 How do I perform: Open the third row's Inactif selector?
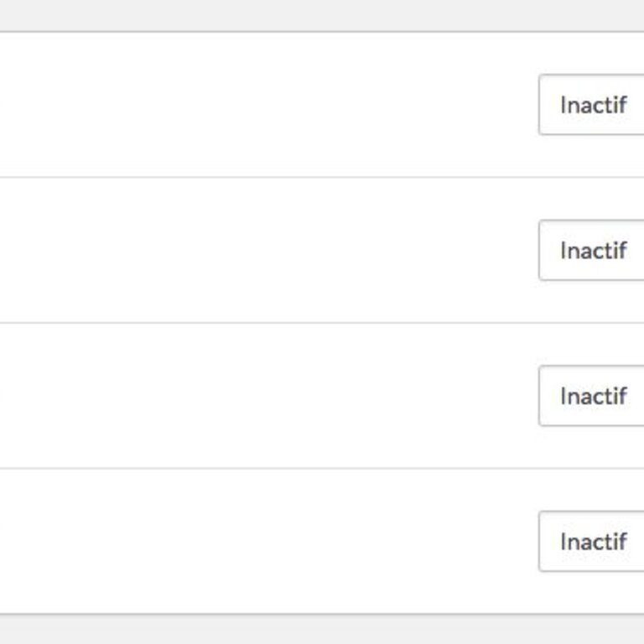pyautogui.click(x=592, y=396)
